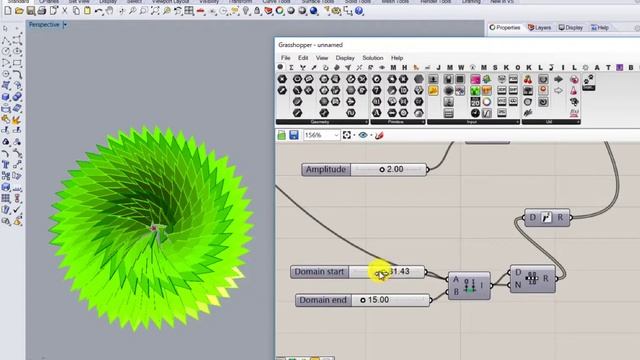Click the Amplitude slider handle at 2.00
This screenshot has height=360, width=640.
click(382, 169)
